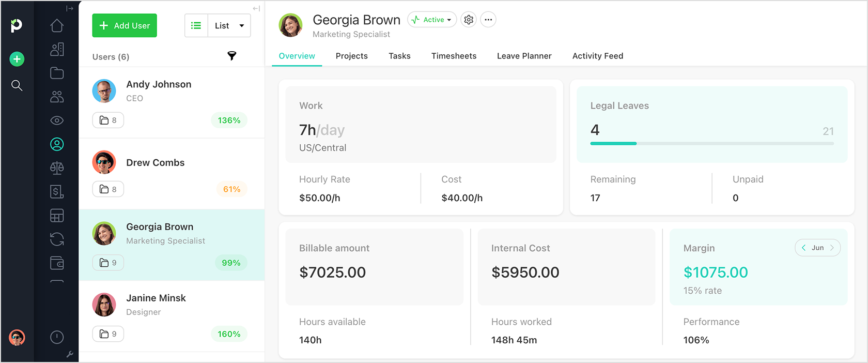Open the wallet icon in sidebar
The width and height of the screenshot is (868, 363).
point(57,263)
